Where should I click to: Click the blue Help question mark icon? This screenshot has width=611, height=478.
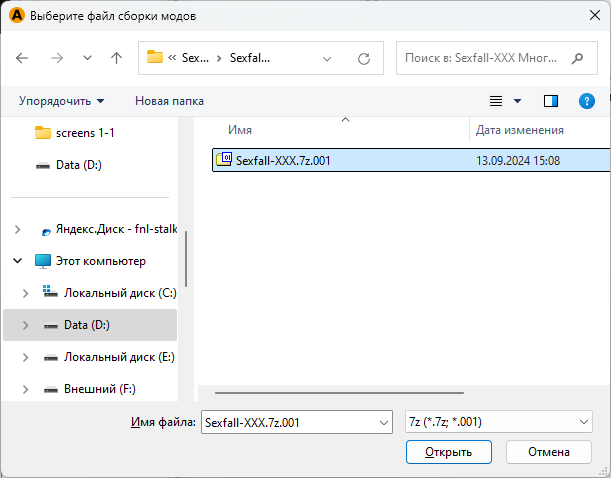point(587,101)
